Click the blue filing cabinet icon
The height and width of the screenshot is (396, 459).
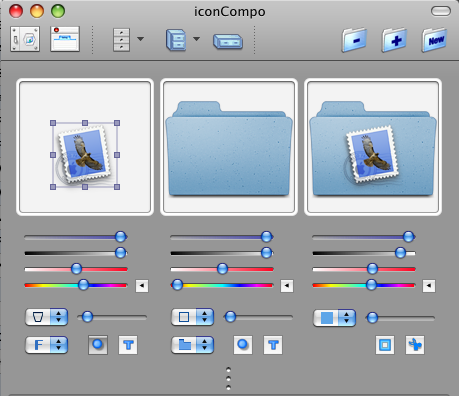pos(176,40)
